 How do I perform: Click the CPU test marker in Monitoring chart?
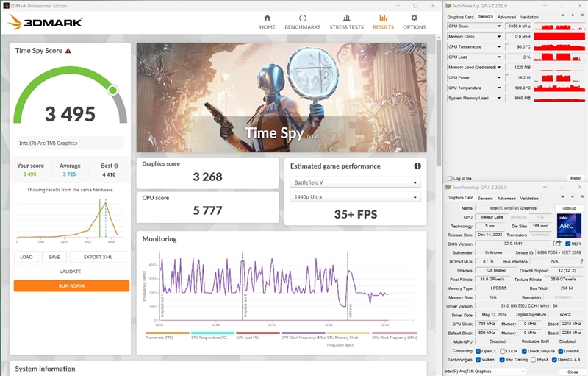[x=348, y=285]
